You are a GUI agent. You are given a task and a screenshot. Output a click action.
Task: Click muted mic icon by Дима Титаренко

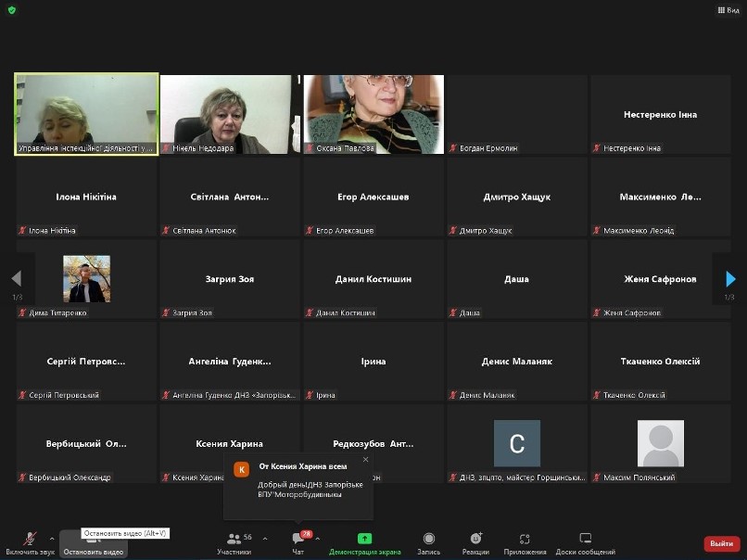click(x=22, y=313)
